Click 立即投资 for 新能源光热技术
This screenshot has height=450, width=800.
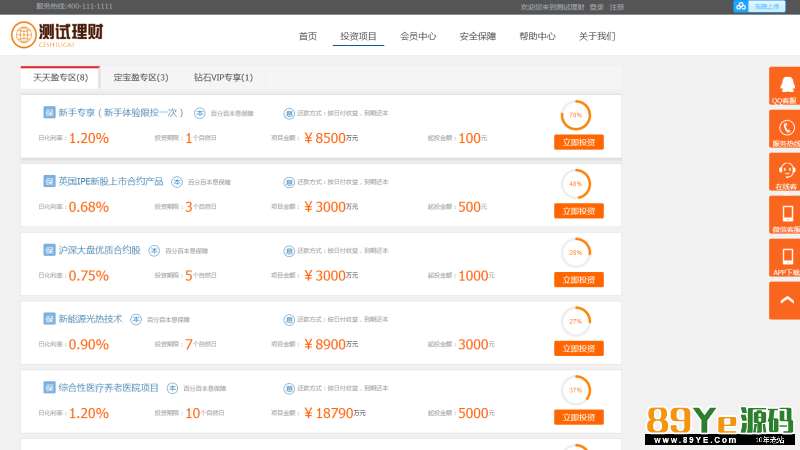click(x=579, y=349)
